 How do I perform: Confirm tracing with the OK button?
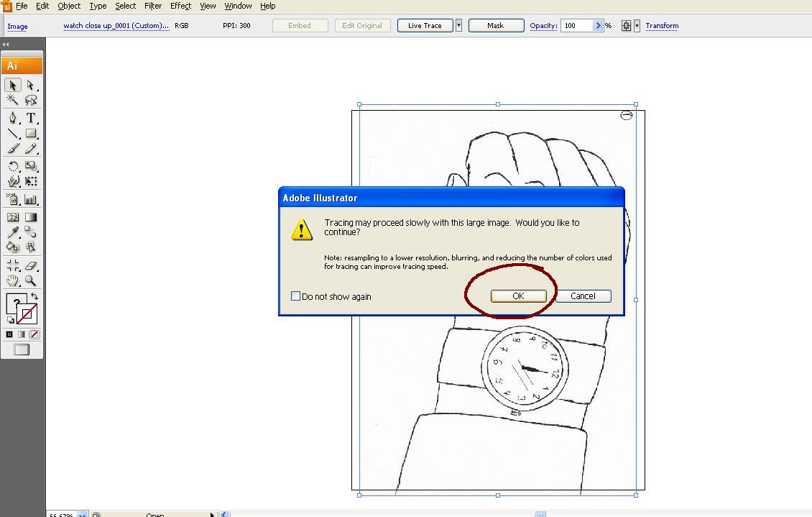click(518, 296)
